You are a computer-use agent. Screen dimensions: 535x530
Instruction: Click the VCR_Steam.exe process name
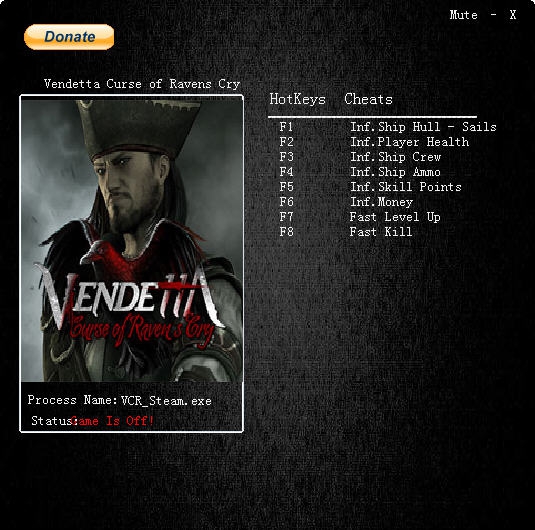coord(166,401)
